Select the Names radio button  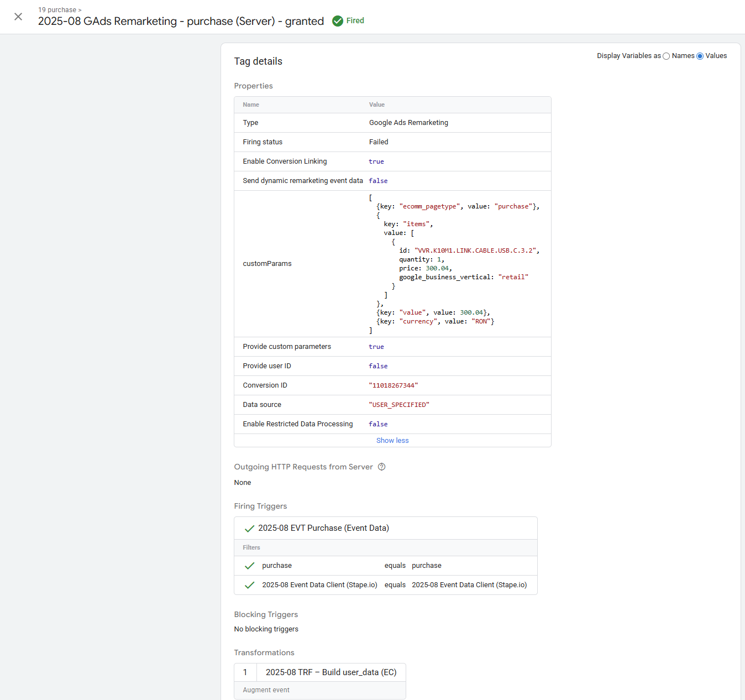pos(666,56)
